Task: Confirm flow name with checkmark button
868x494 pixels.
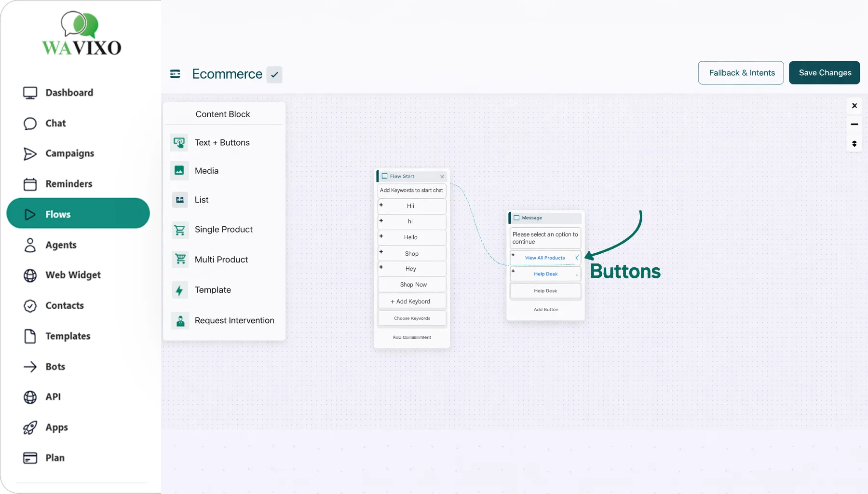Action: pyautogui.click(x=274, y=75)
